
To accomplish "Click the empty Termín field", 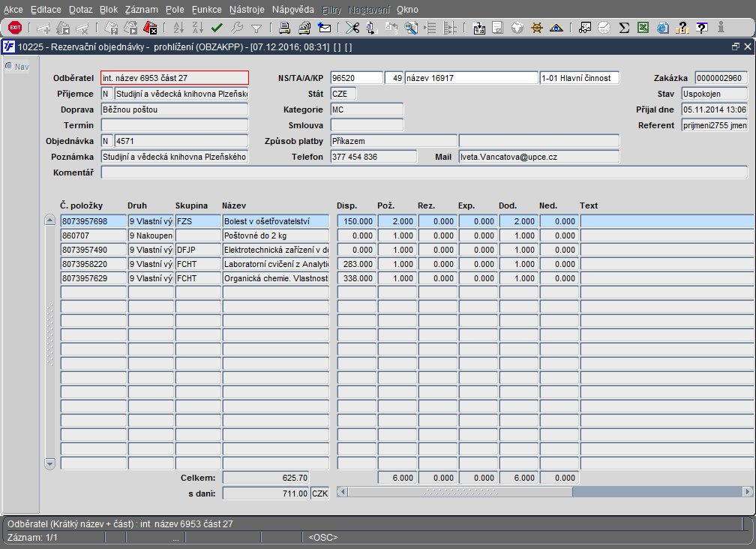I will click(175, 125).
